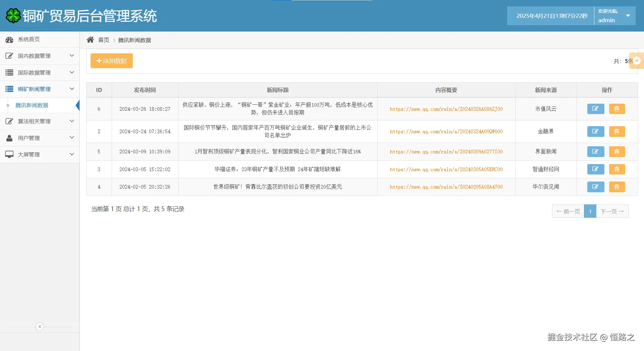This screenshot has height=351, width=644.
Task: Open link ending 20240309A0277I00
Action: (x=446, y=152)
